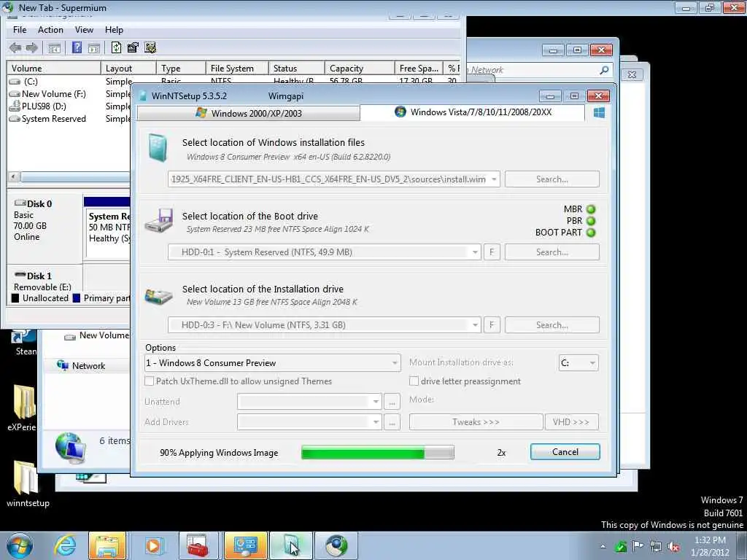Select Network in Explorer navigation pane

(88, 366)
